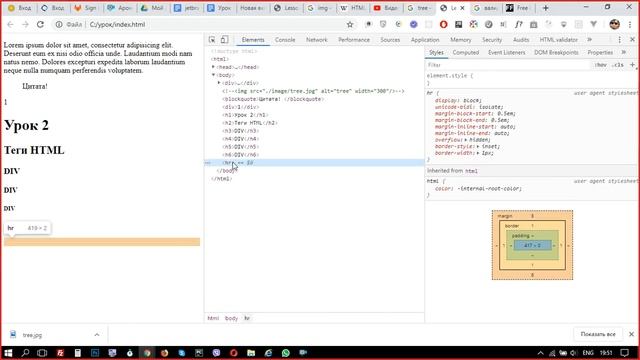
Task: Click the Показать все downloads button
Action: click(598, 334)
